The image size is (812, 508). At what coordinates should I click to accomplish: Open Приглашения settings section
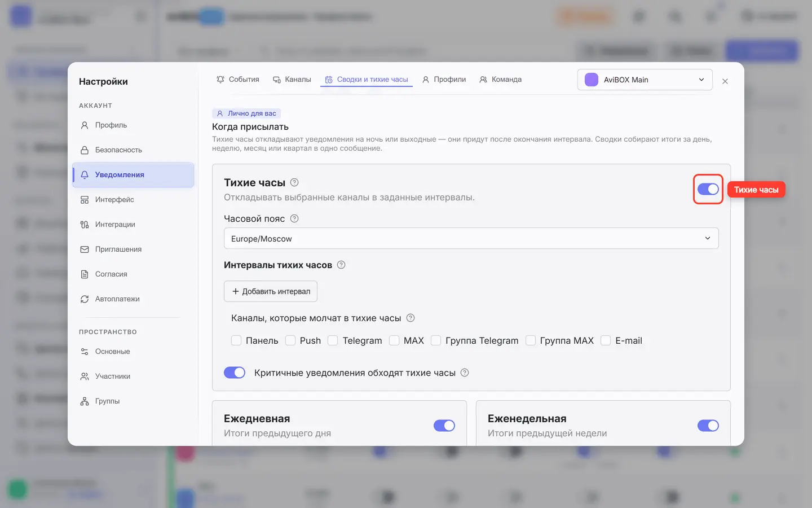(x=133, y=249)
